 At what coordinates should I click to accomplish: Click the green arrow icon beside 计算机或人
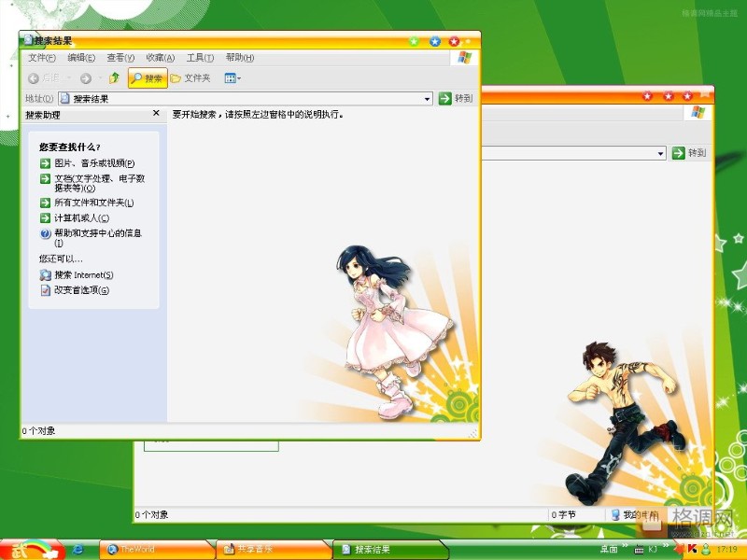pos(45,218)
